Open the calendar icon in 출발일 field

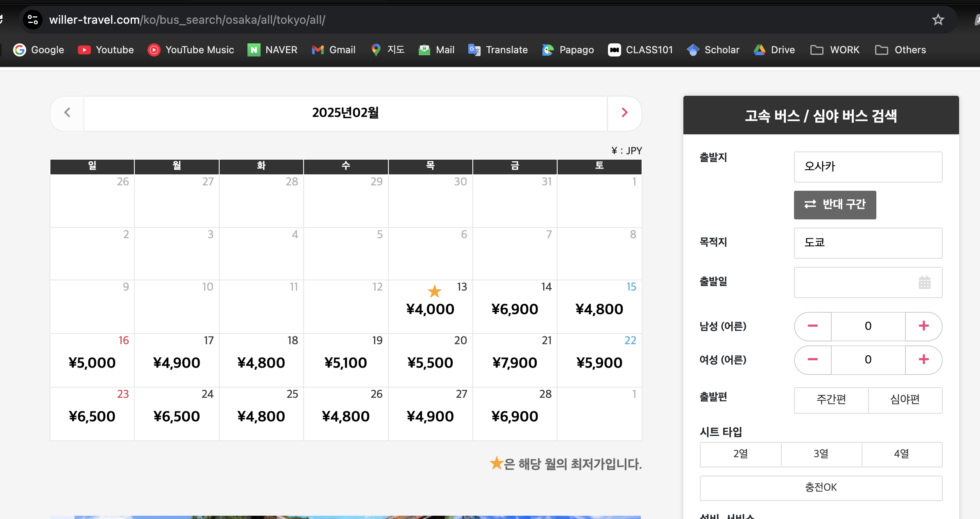pos(924,282)
